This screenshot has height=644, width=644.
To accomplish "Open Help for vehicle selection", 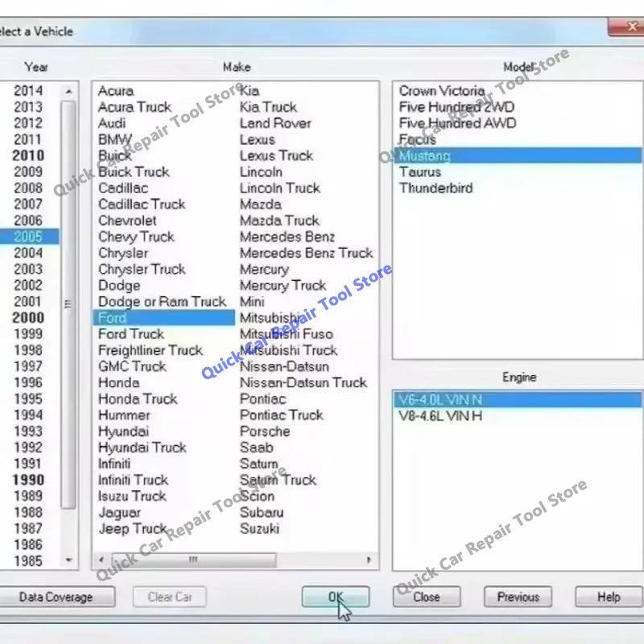I will [609, 597].
